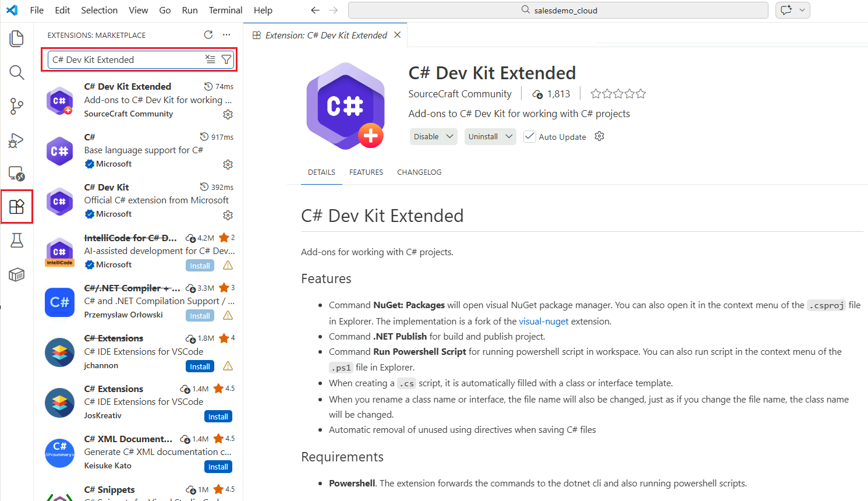
Task: Open the chat dropdown arrow in title bar
Action: (802, 10)
